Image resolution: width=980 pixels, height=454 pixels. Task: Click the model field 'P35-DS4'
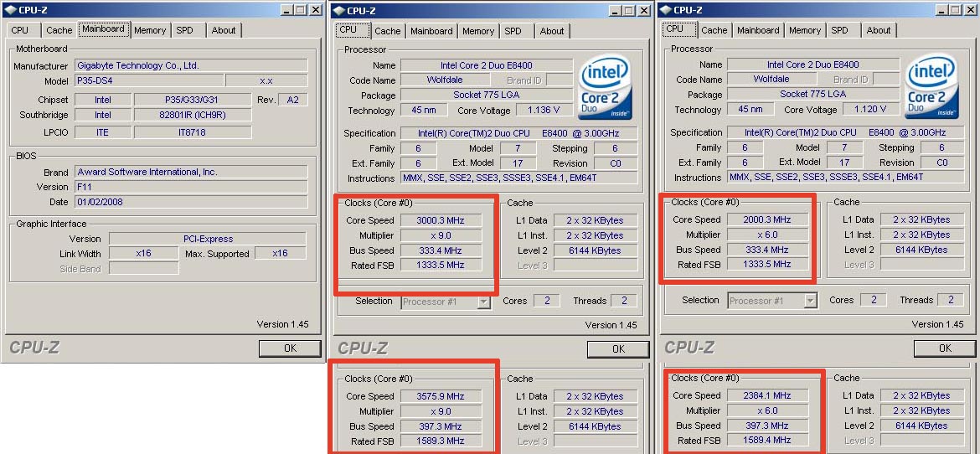pyautogui.click(x=149, y=80)
